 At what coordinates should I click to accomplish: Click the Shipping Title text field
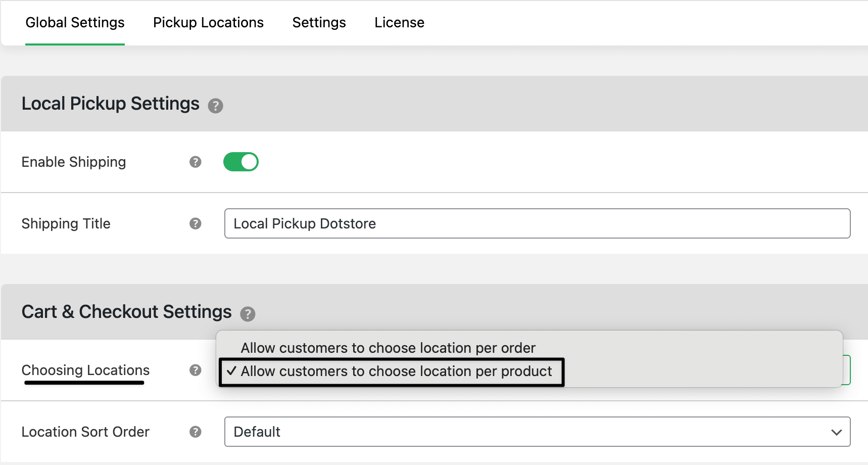537,223
